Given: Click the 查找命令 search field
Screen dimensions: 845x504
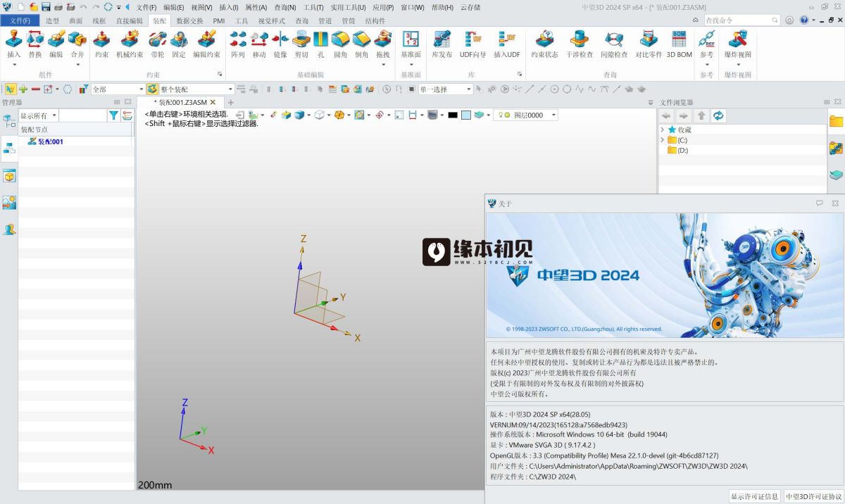Looking at the screenshot, I should point(741,20).
